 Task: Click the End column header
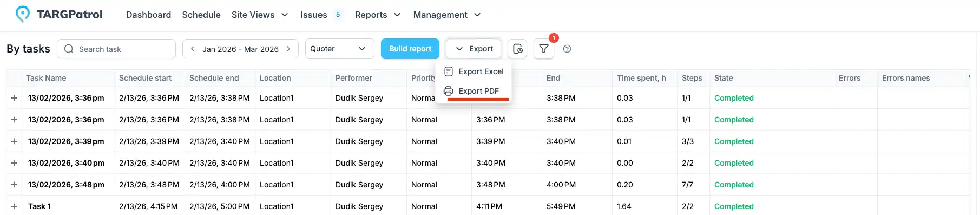pos(553,78)
